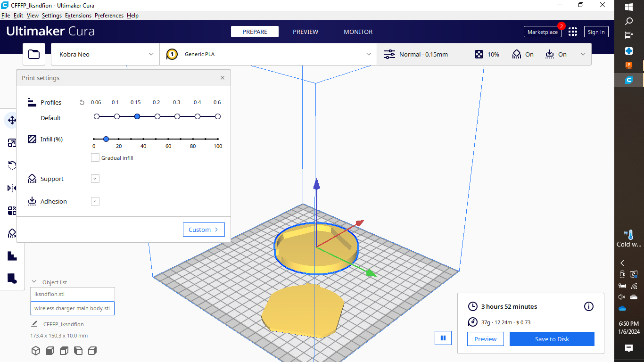Toggle Gradual infill checkbox

[95, 157]
